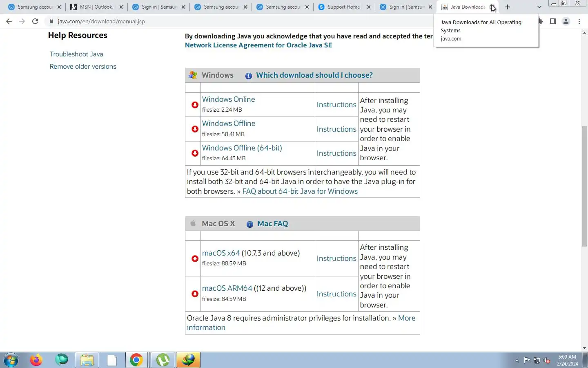Download Windows Online installer link
Viewport: 588px width, 368px height.
(228, 99)
